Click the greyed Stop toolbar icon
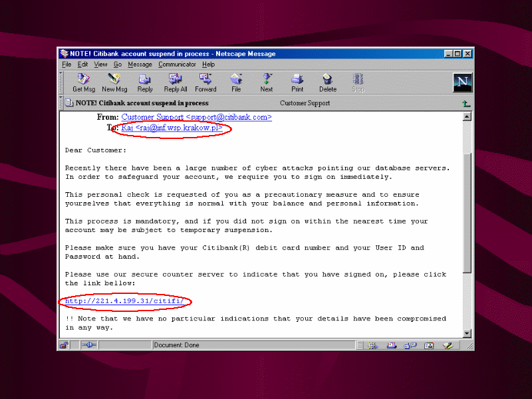The image size is (532, 399). pyautogui.click(x=358, y=82)
